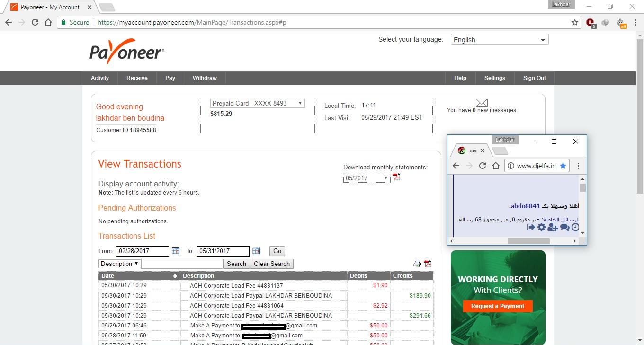Open the Receive menu
Image resolution: width=644 pixels, height=345 pixels.
click(137, 78)
